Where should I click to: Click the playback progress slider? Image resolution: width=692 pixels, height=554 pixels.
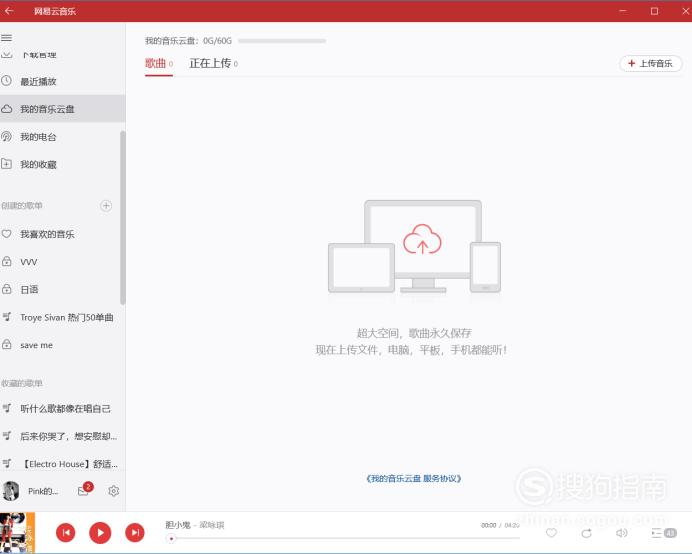(343, 539)
